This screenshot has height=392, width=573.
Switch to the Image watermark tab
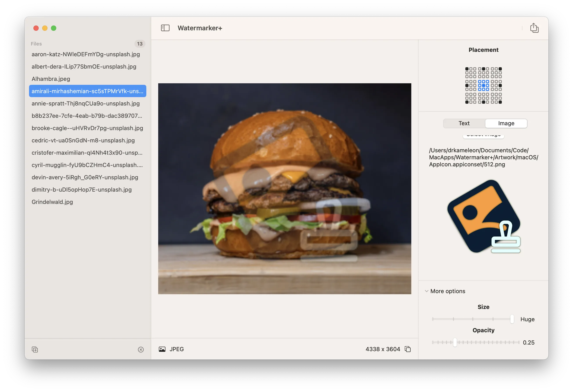coord(506,123)
